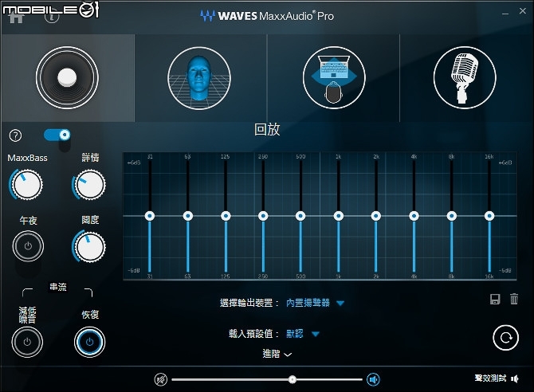Save the current preset with floppy icon

495,299
